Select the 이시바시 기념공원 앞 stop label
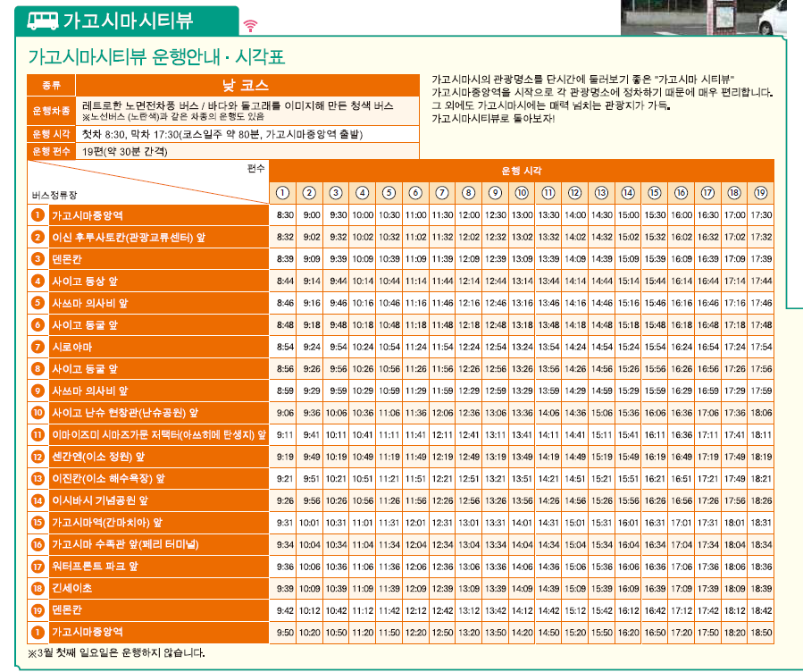Screen dimensions: 803x672 click(100, 500)
